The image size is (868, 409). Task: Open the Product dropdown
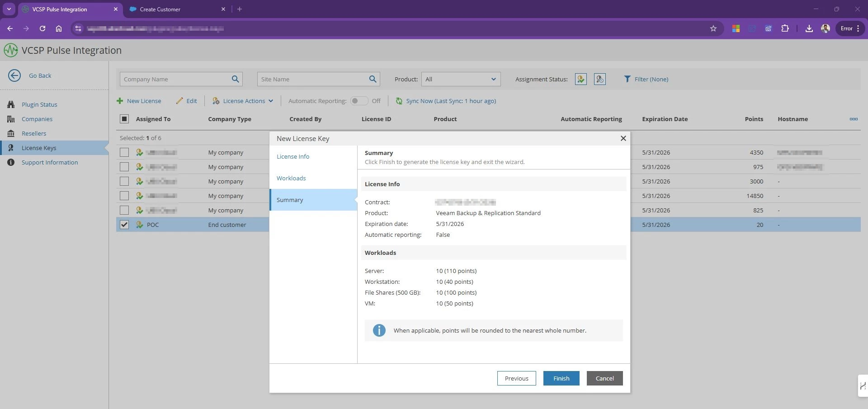tap(460, 79)
